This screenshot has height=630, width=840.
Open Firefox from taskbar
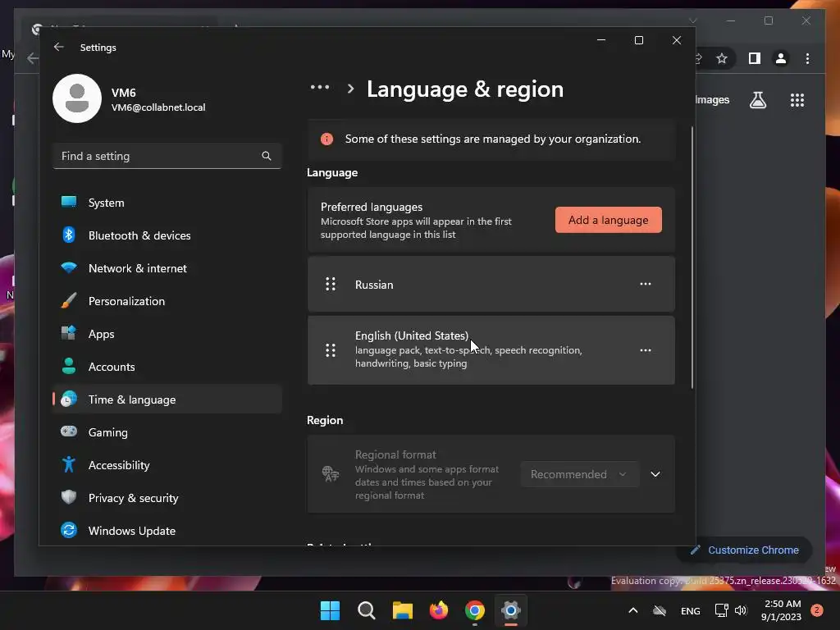tap(439, 610)
